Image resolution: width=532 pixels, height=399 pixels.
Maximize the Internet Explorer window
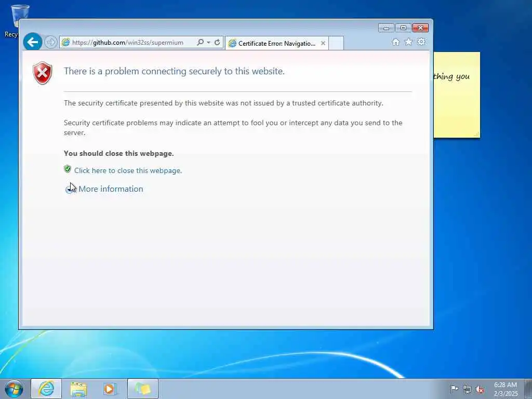pos(403,28)
